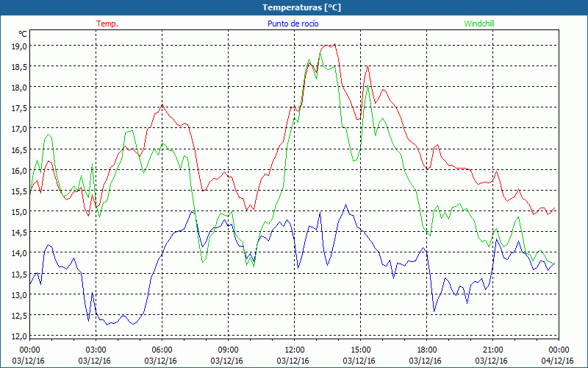Click the 18,5 y-axis value
This screenshot has height=368, width=588.
tap(20, 67)
